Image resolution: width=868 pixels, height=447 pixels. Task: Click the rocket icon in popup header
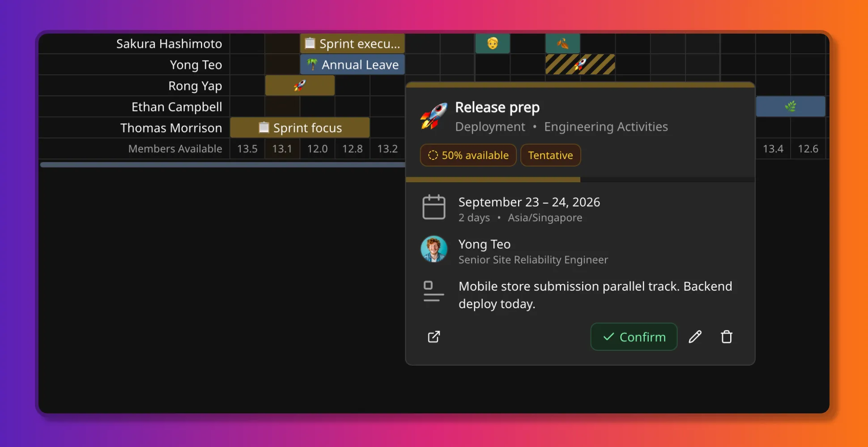pyautogui.click(x=434, y=116)
